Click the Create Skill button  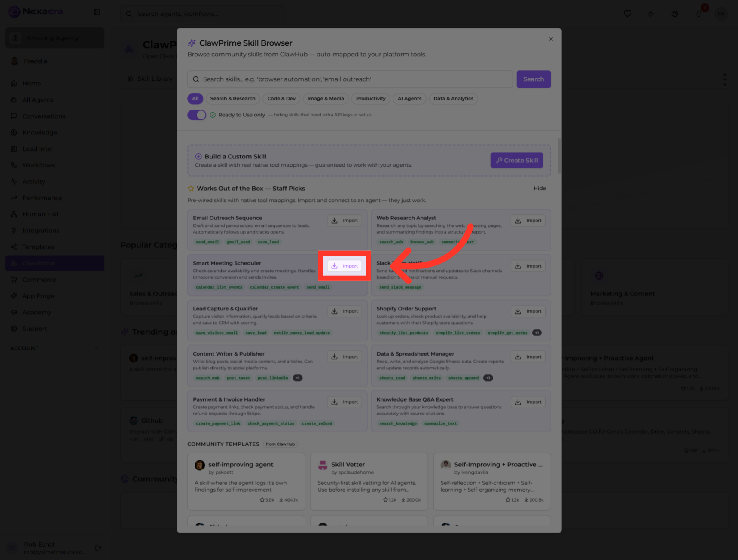pyautogui.click(x=517, y=161)
